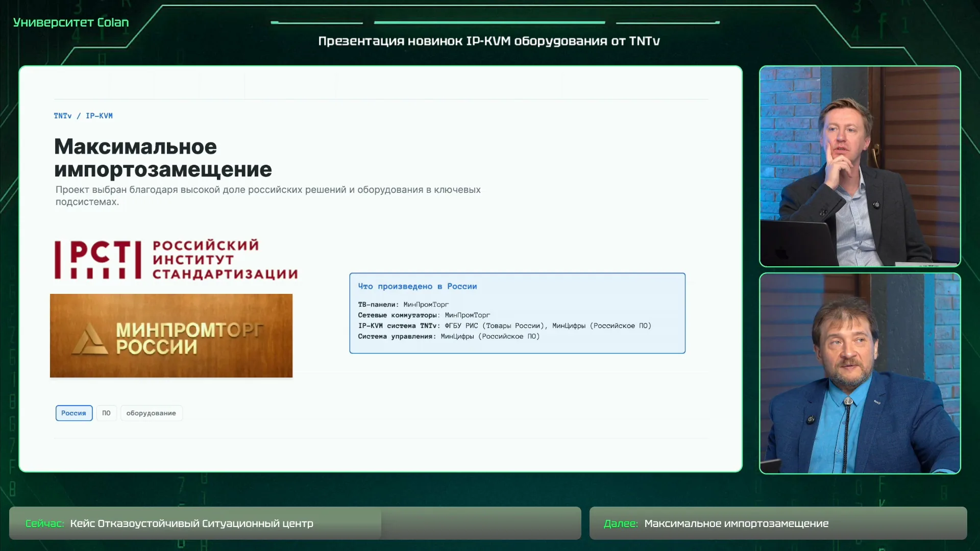
Task: Select the Россия tag
Action: point(74,413)
